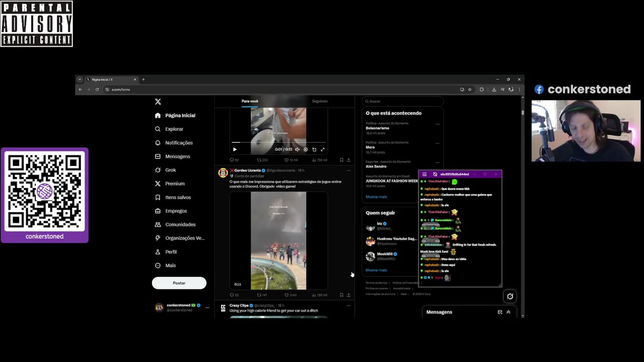
Task: Open Bolsonarismo trend options ellipsis
Action: pyautogui.click(x=437, y=124)
